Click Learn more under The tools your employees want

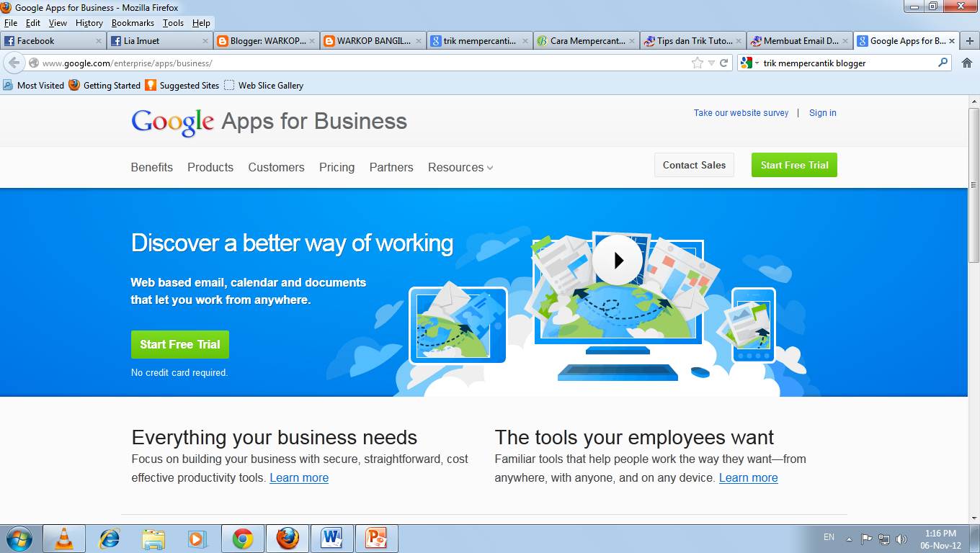click(749, 477)
